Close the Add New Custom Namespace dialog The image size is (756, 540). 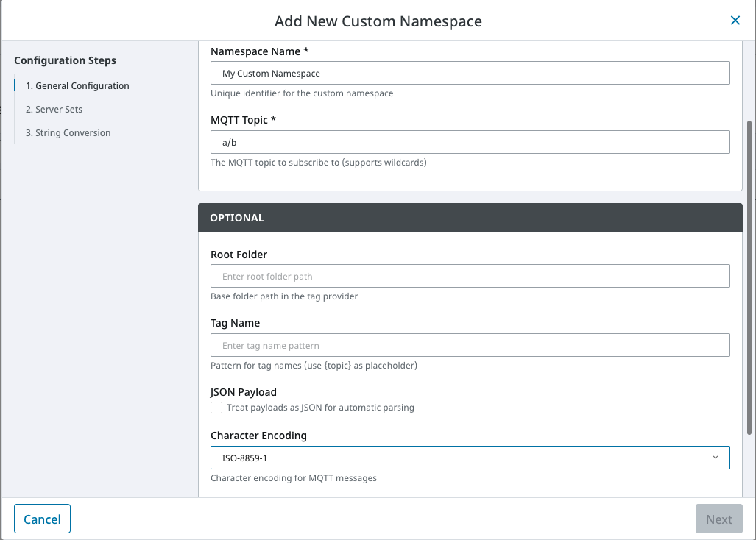[735, 21]
